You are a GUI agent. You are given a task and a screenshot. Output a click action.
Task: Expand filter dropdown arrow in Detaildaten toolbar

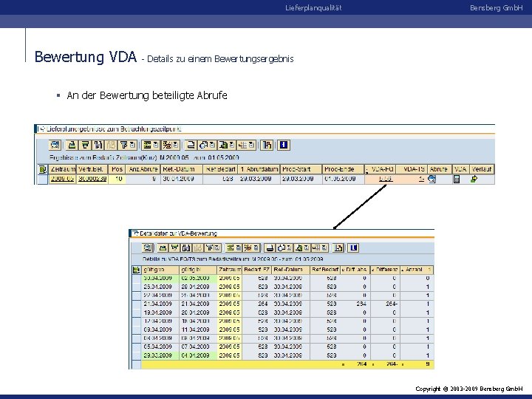217,248
